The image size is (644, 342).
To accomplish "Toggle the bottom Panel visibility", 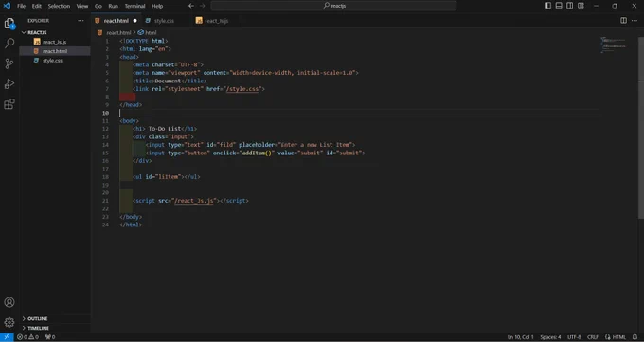I will coord(559,6).
